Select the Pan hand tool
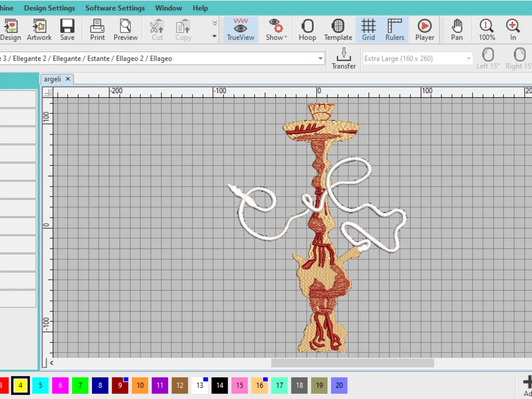This screenshot has height=399, width=532. click(x=456, y=30)
